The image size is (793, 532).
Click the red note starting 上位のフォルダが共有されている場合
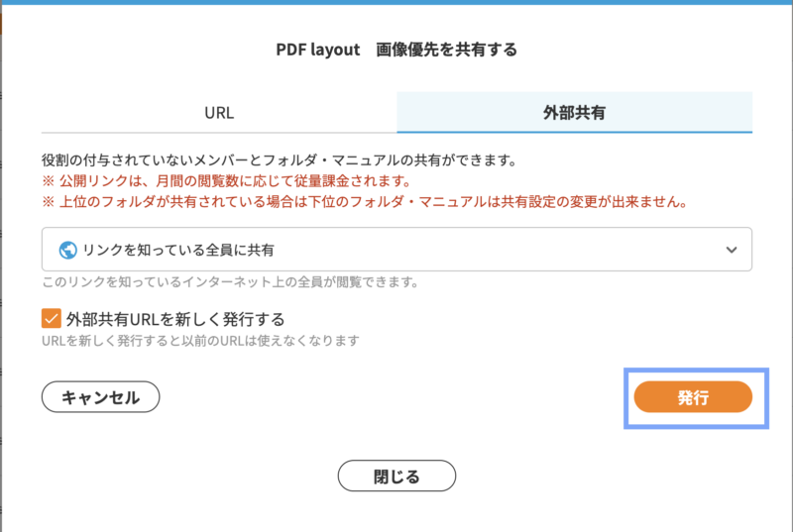(x=365, y=202)
